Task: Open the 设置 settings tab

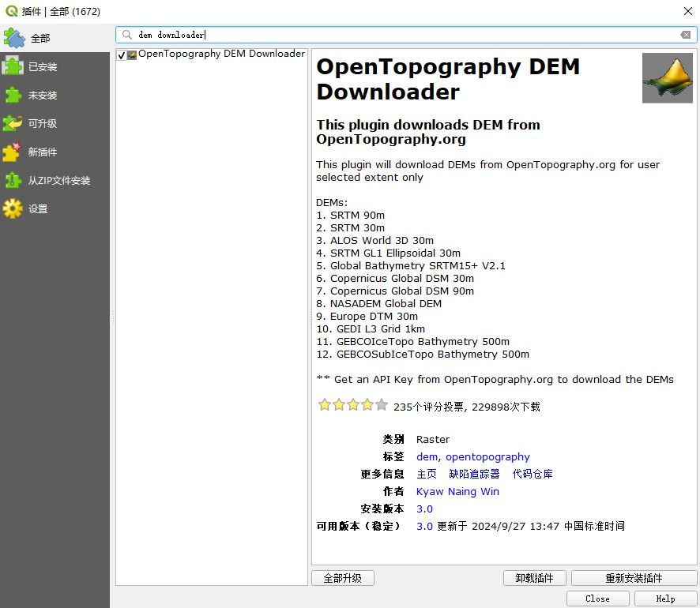Action: [x=55, y=208]
